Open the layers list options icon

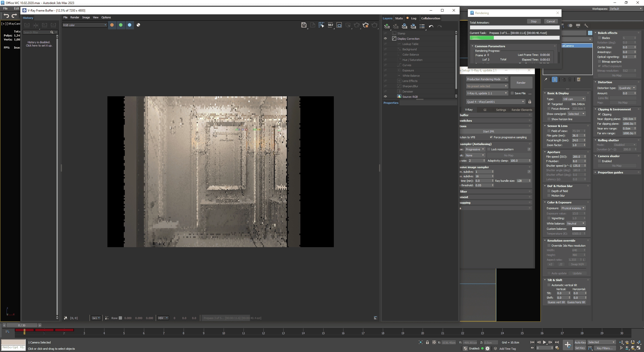(x=422, y=26)
